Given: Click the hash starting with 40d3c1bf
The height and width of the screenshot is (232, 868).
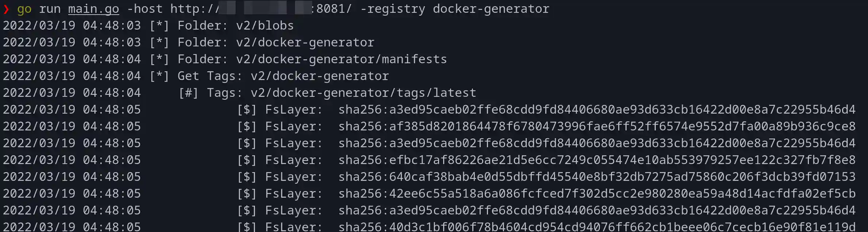Looking at the screenshot, I should [x=597, y=227].
